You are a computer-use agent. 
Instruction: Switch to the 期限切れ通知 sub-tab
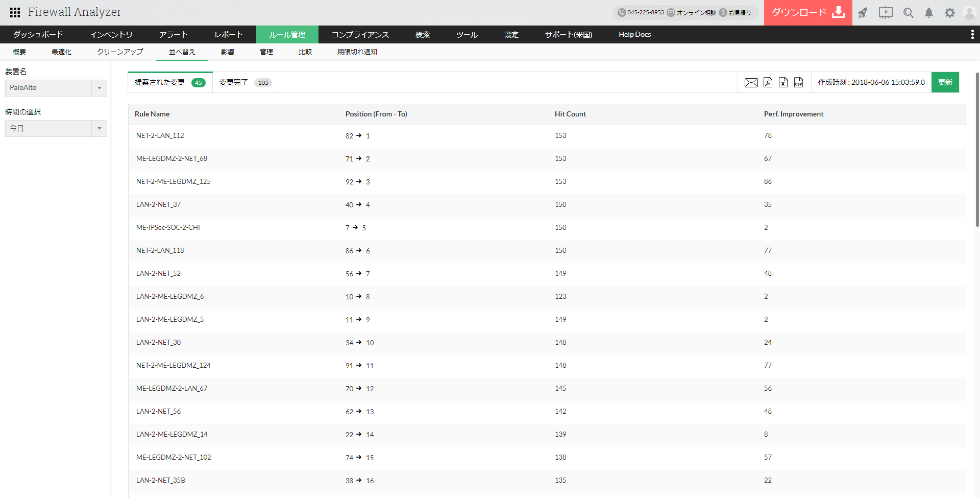click(357, 52)
